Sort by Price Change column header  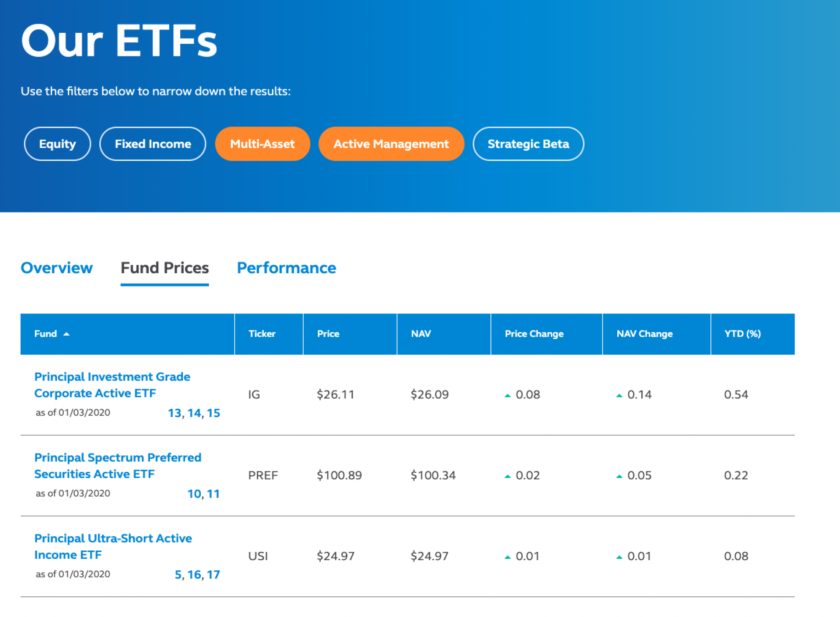(534, 334)
